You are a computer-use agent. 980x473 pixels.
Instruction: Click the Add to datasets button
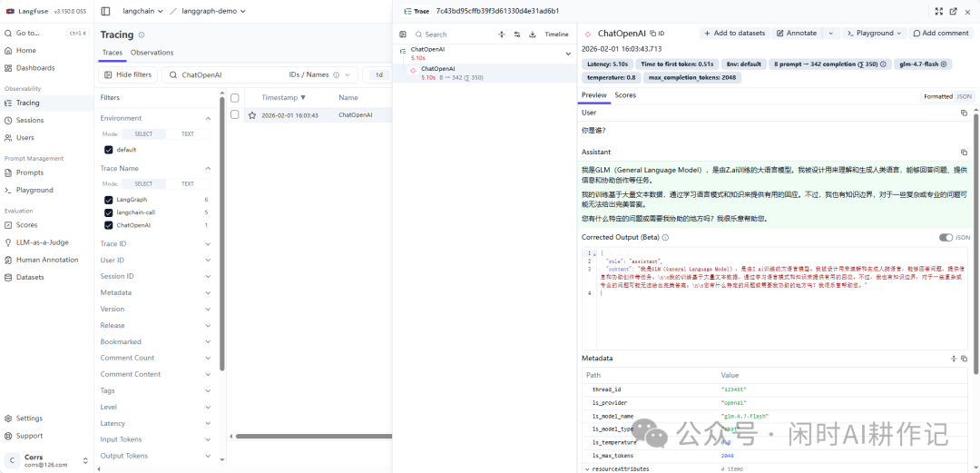coord(734,34)
